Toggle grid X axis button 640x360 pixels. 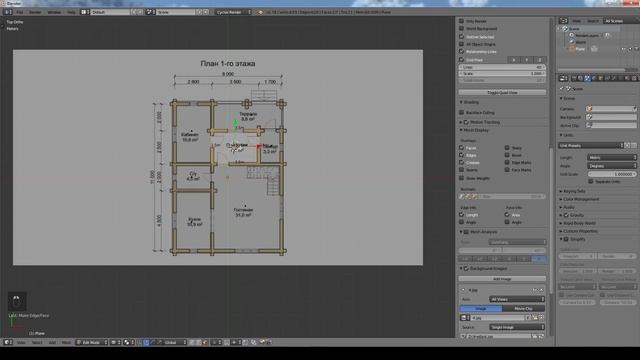(513, 60)
